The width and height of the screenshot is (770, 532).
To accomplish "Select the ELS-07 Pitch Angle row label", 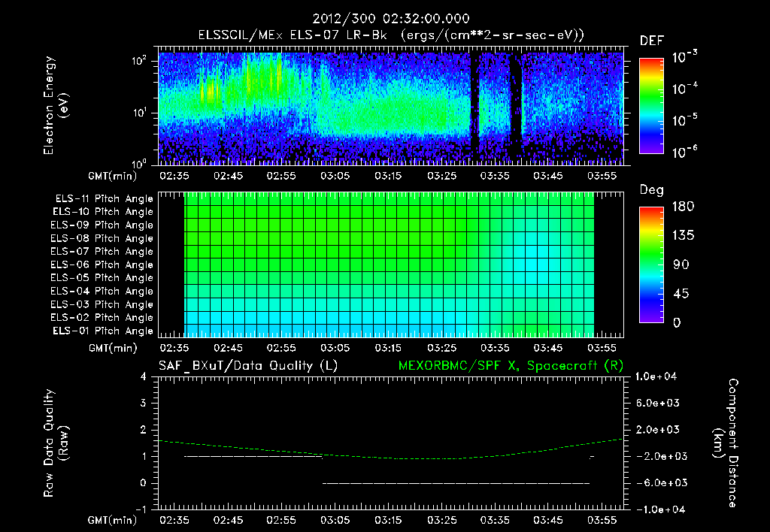I will pos(102,251).
